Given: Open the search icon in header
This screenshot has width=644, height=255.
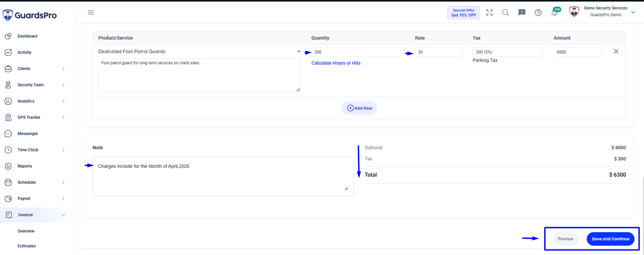Looking at the screenshot, I should (506, 12).
